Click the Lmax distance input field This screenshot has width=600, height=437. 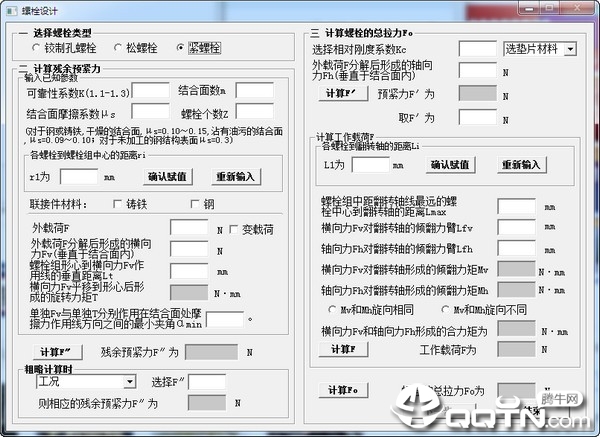click(x=517, y=206)
